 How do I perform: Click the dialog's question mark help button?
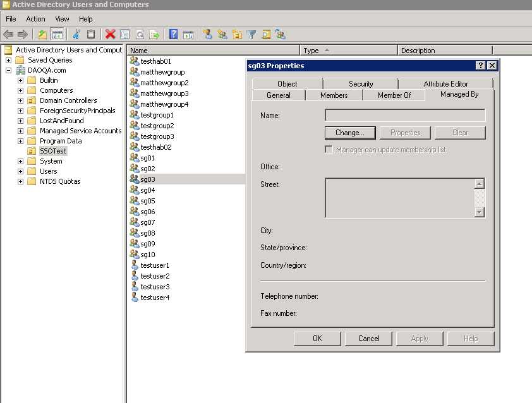(x=481, y=66)
